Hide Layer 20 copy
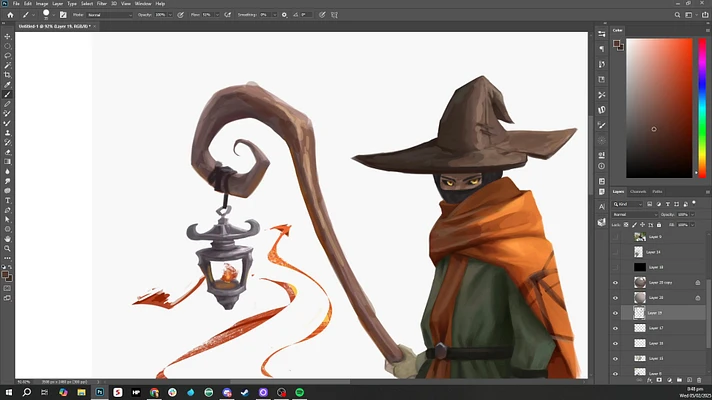This screenshot has height=400, width=712. (615, 282)
